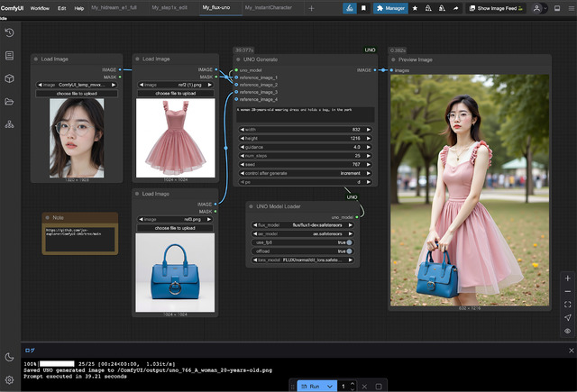The height and width of the screenshot is (392, 577).
Task: Open image combo showing ComfyUI_temp file
Action: [77, 85]
